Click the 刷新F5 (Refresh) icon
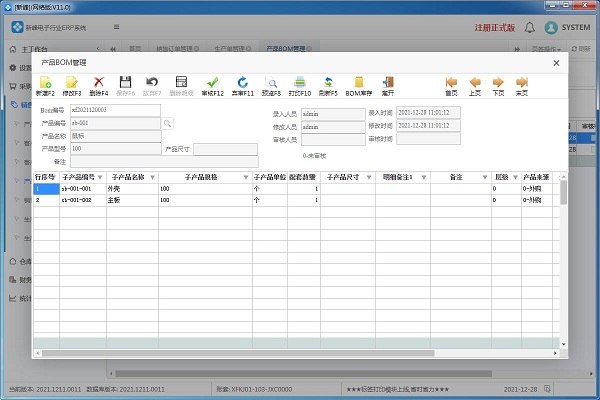600x400 pixels. pos(325,85)
